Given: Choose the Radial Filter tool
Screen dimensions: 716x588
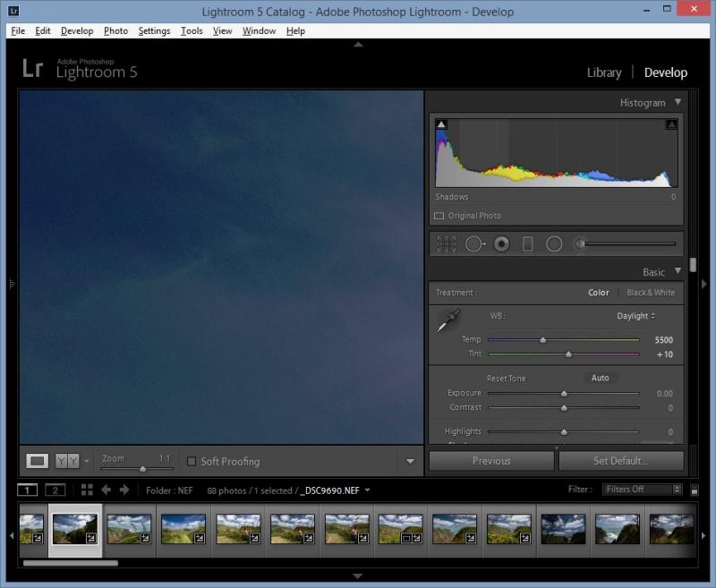Looking at the screenshot, I should [x=554, y=243].
